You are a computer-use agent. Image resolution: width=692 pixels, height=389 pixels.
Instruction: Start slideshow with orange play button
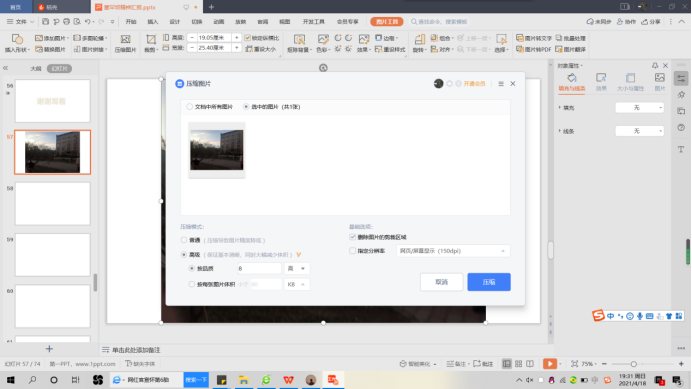(x=549, y=364)
